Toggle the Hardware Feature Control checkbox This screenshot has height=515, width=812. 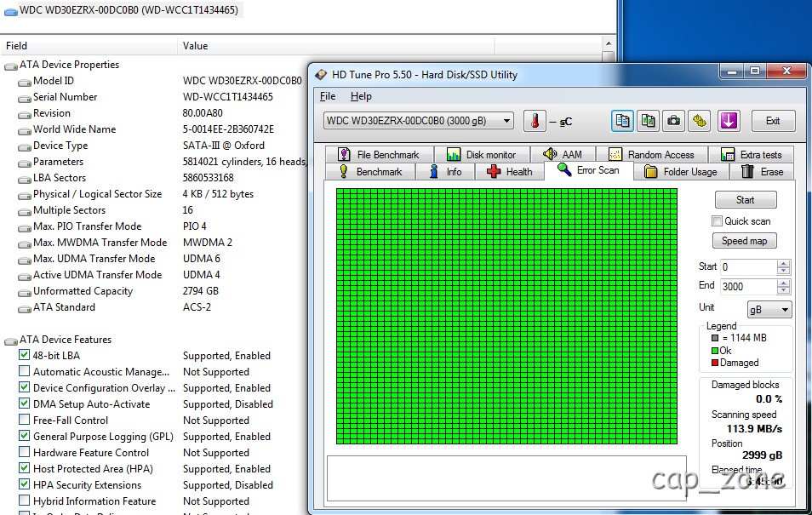(x=24, y=451)
